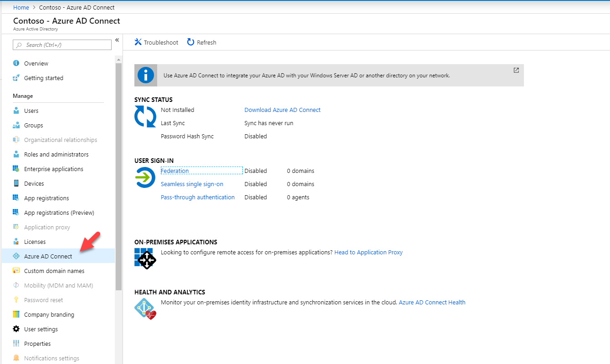This screenshot has width=610, height=364.
Task: Click the search magnifier icon in sidebar
Action: click(19, 45)
